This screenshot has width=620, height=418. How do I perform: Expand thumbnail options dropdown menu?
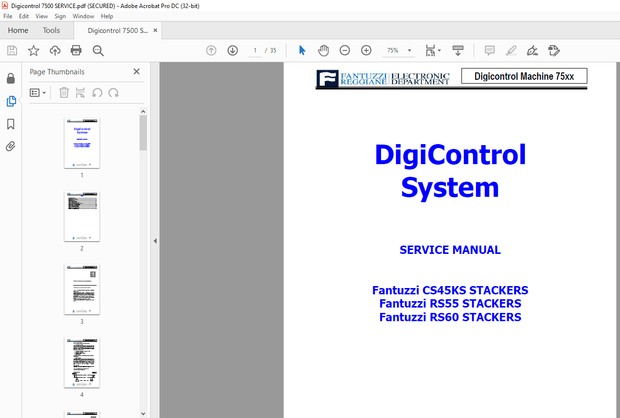tap(39, 93)
